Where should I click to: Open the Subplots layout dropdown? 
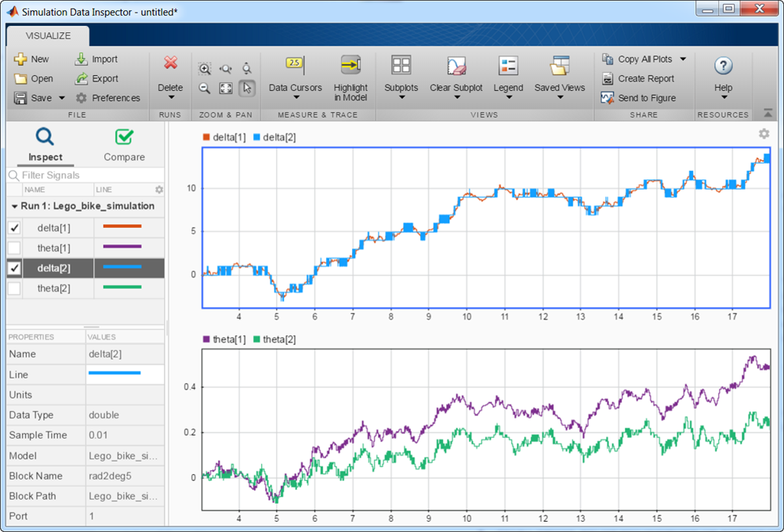401,97
